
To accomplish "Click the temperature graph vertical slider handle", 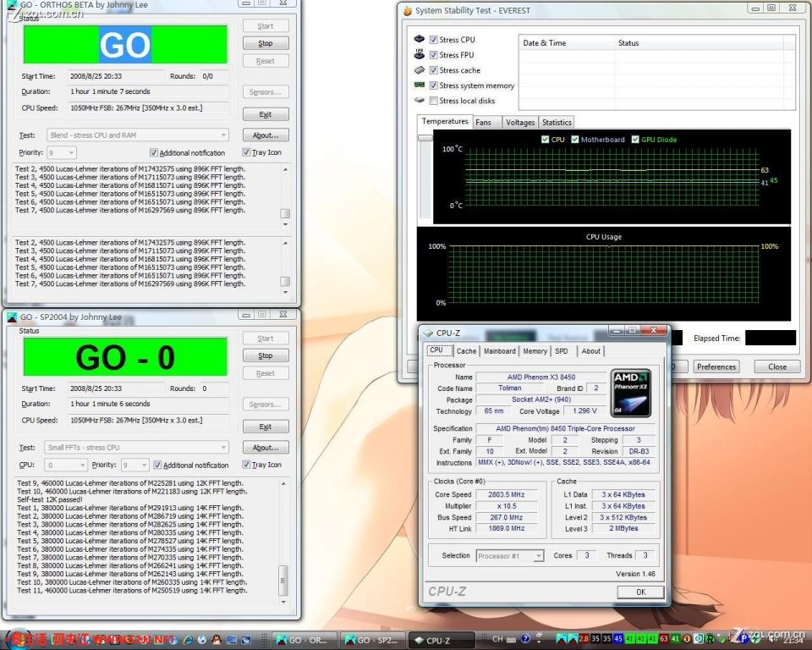I will (x=425, y=138).
